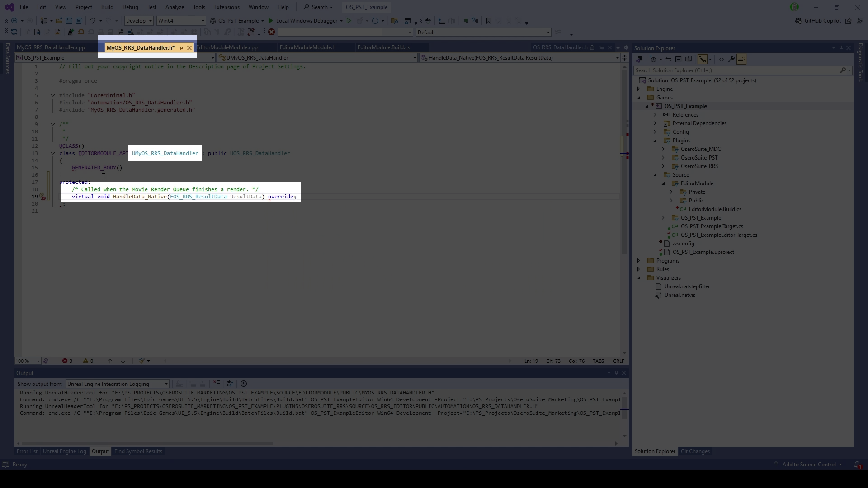Click the errors count indicator showing 3

tap(67, 361)
